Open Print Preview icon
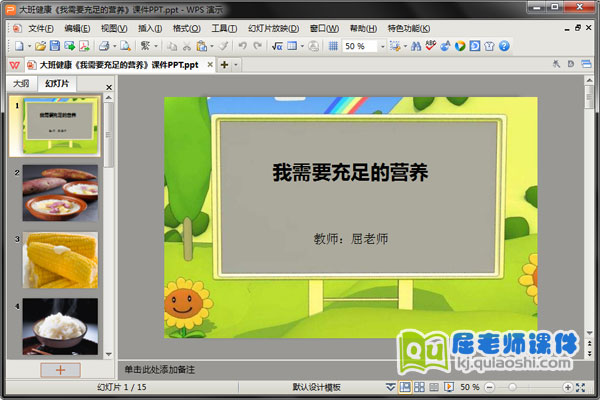This screenshot has width=600, height=400. [x=125, y=46]
